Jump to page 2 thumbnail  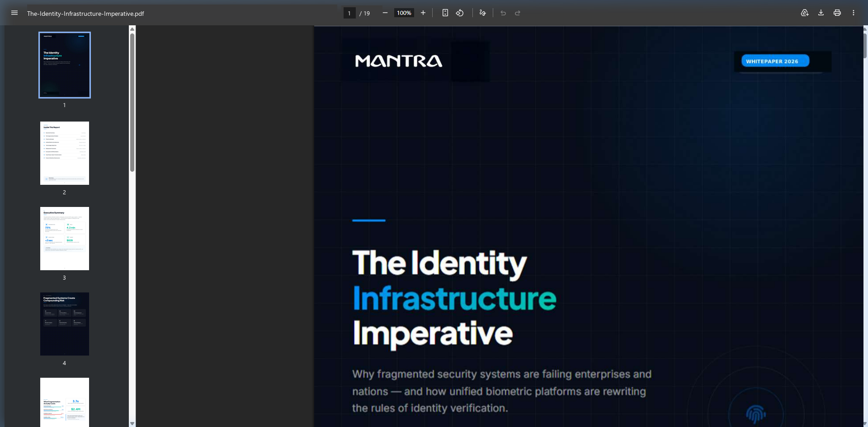65,153
